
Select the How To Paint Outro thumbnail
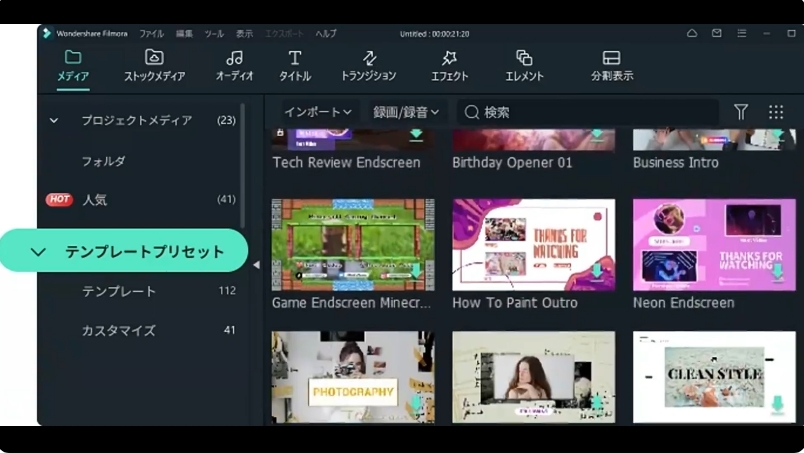pos(533,244)
